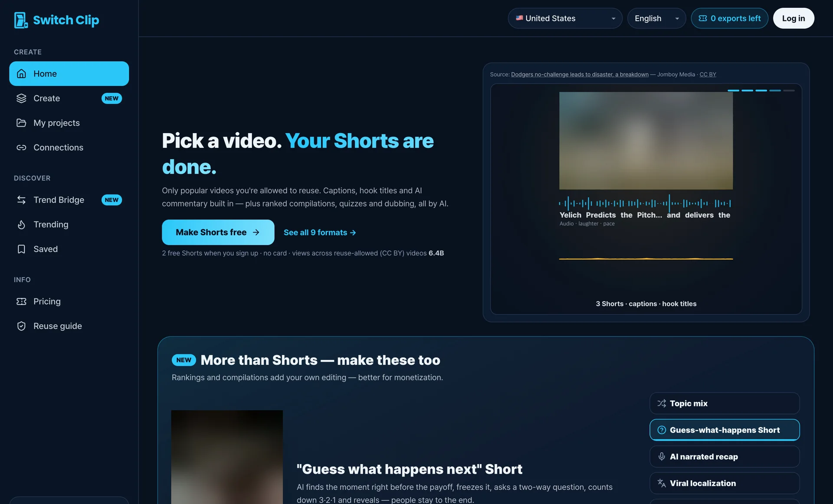Select the Topic mix format option

[725, 403]
